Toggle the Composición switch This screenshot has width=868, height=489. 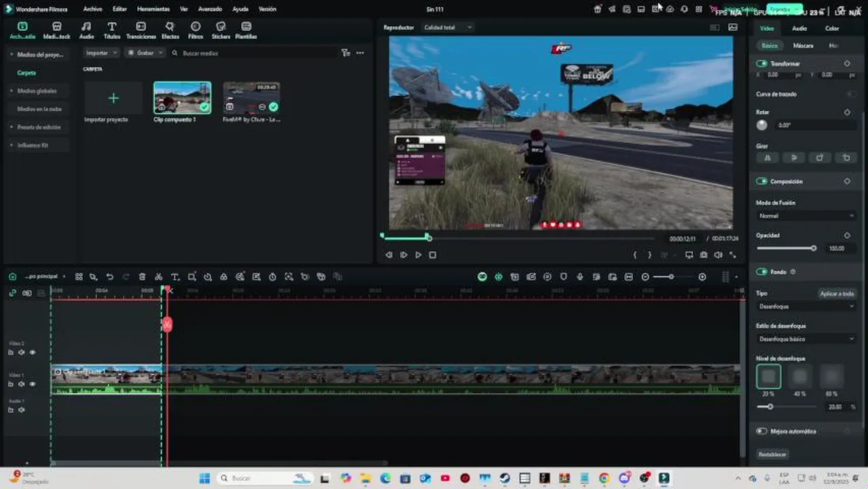click(x=761, y=181)
